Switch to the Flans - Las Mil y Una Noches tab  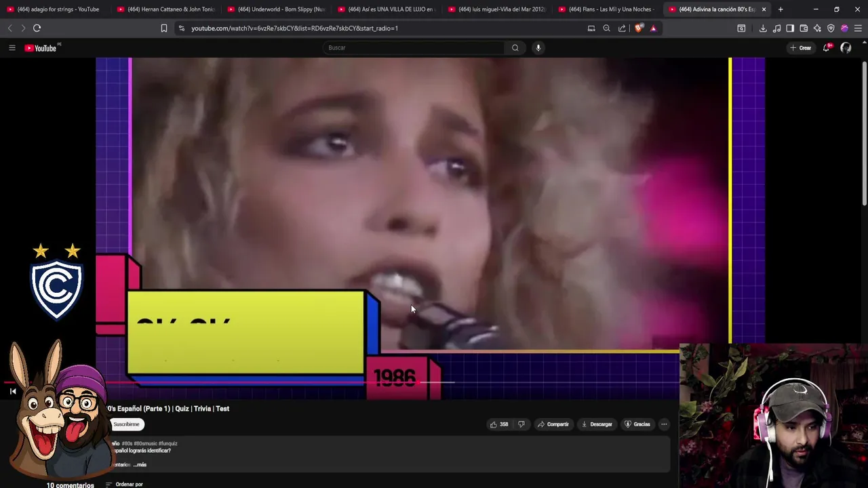pos(608,9)
